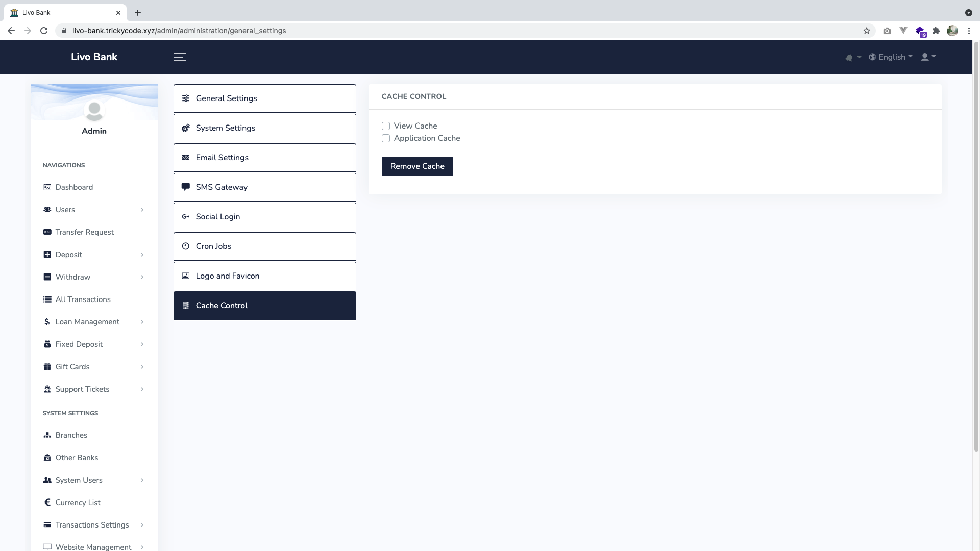The height and width of the screenshot is (551, 980).
Task: Select the Cache Control tab
Action: click(x=265, y=306)
